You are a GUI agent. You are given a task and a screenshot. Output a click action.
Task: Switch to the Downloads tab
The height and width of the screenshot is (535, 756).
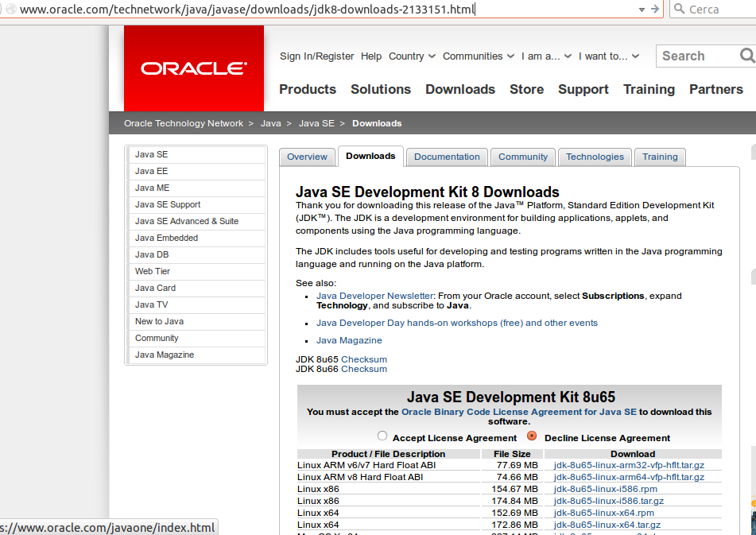(370, 156)
